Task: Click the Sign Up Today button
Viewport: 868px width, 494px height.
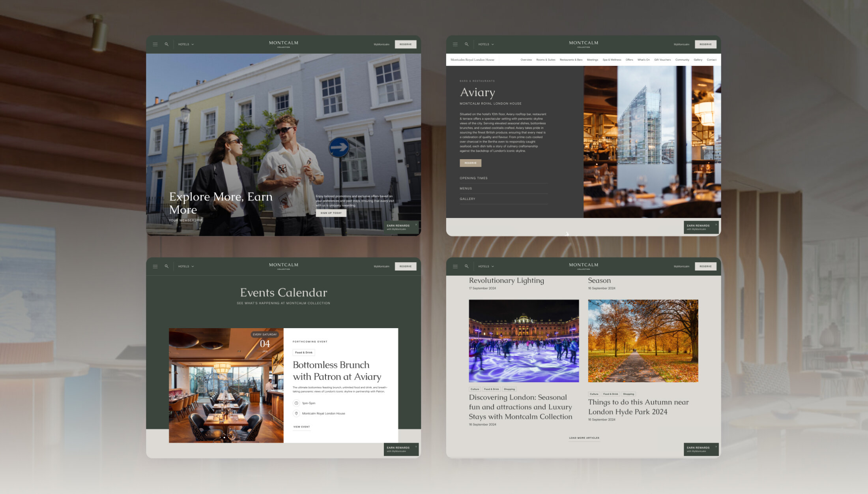Action: (331, 213)
